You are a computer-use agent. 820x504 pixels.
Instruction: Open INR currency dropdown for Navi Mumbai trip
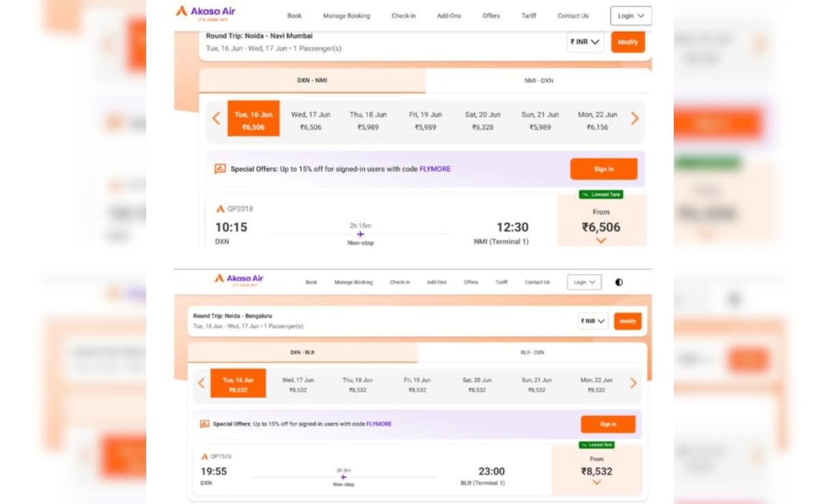(586, 42)
